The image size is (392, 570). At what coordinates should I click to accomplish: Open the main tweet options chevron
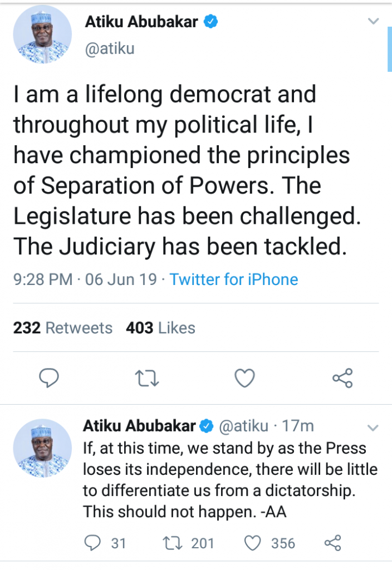374,22
